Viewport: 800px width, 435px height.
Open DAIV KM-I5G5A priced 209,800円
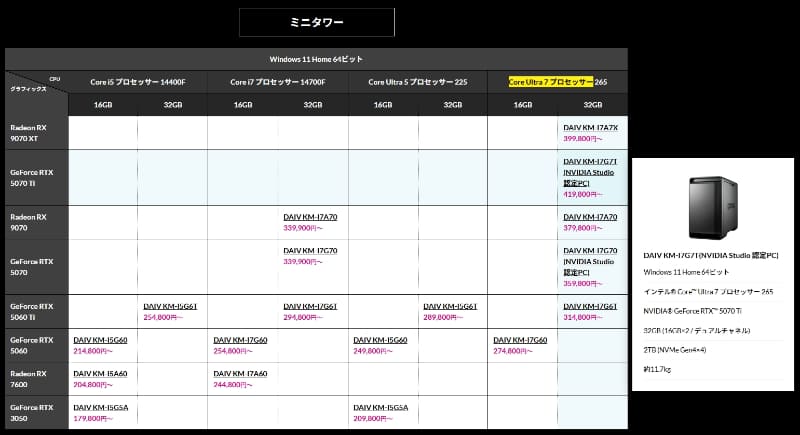coord(381,407)
